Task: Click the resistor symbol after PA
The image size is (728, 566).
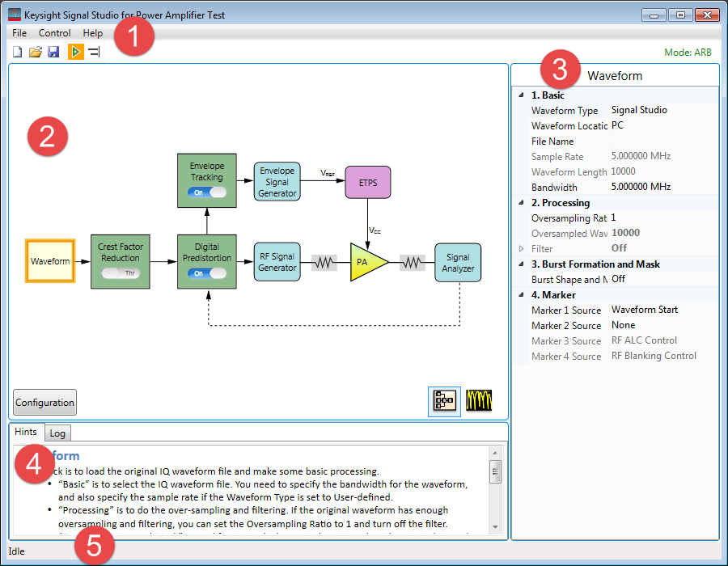Action: coord(413,263)
